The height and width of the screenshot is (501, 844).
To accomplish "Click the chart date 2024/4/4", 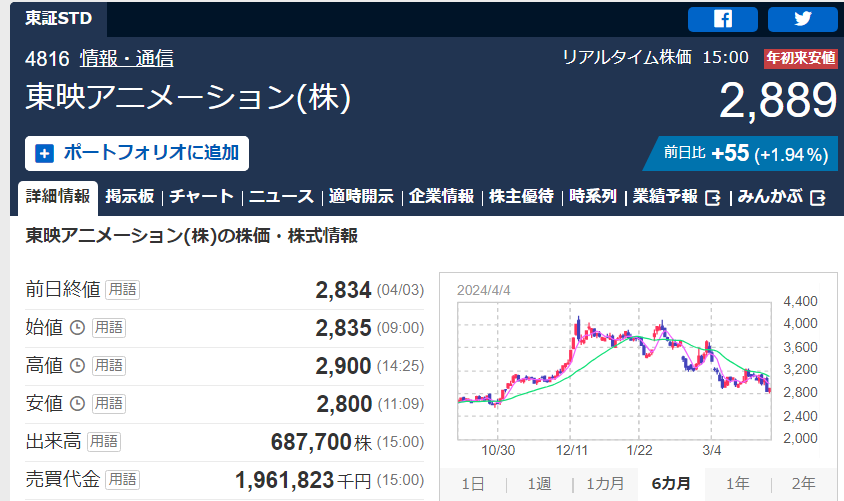I will tap(483, 291).
